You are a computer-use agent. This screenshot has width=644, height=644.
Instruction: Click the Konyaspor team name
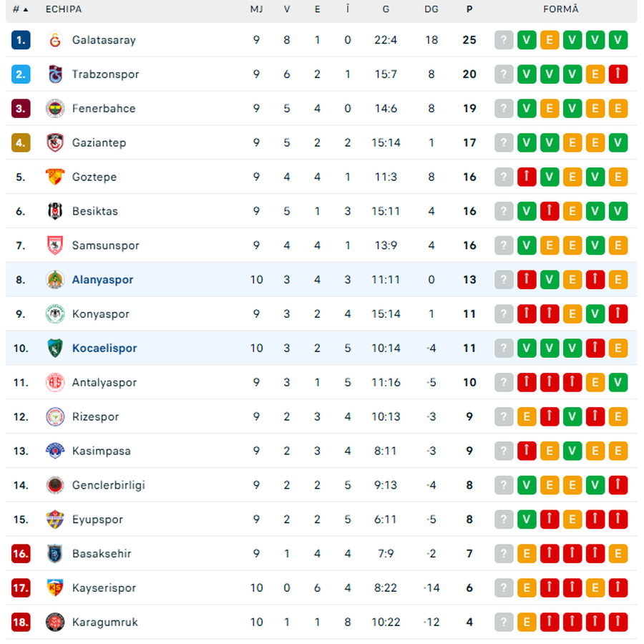coord(101,314)
